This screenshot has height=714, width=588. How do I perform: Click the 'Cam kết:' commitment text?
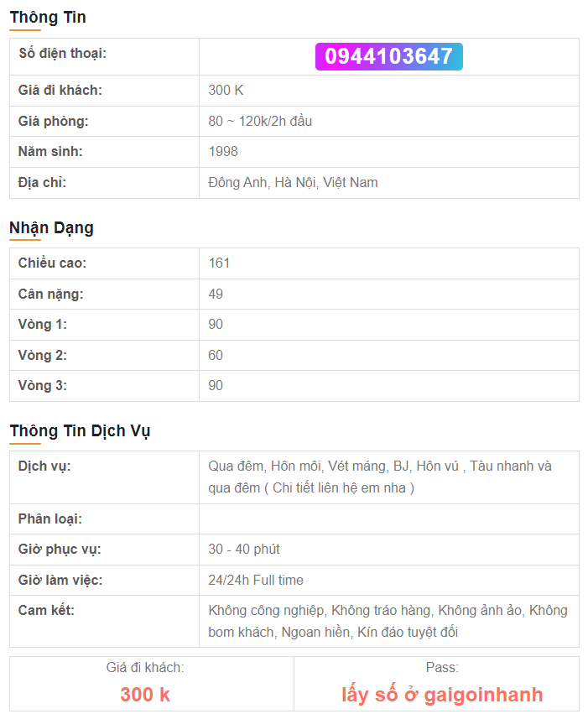click(388, 621)
